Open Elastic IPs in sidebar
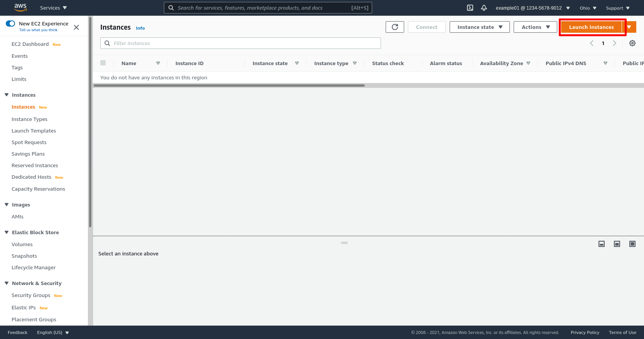 click(24, 307)
